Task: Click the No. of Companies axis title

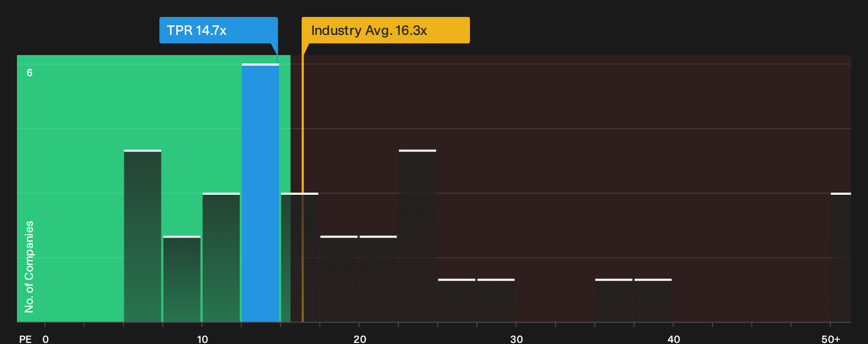Action: 29,267
